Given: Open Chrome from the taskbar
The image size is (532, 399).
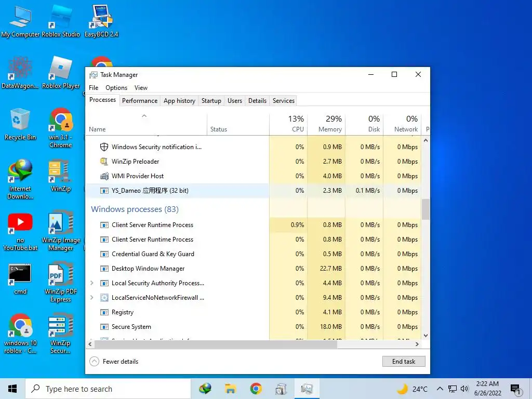Looking at the screenshot, I should tap(256, 389).
